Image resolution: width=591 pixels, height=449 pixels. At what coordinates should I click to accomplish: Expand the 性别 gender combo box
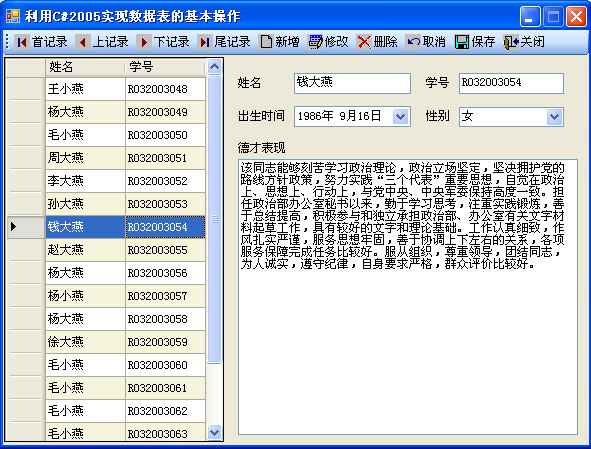pos(554,116)
